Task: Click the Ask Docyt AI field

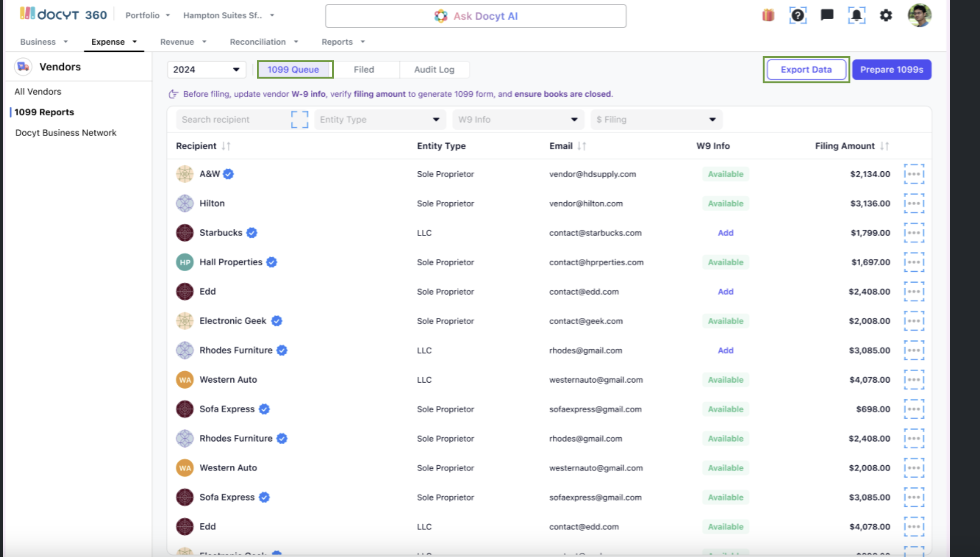Action: pyautogui.click(x=475, y=16)
